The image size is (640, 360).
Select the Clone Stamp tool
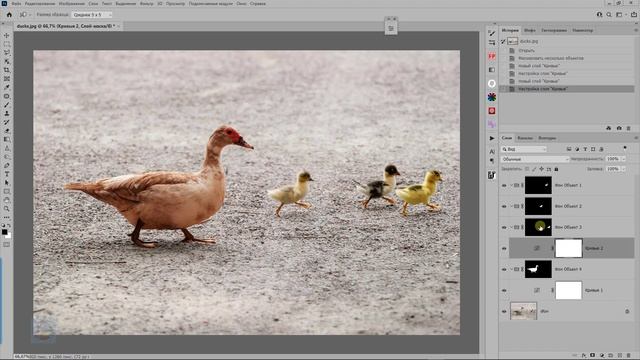click(7, 113)
